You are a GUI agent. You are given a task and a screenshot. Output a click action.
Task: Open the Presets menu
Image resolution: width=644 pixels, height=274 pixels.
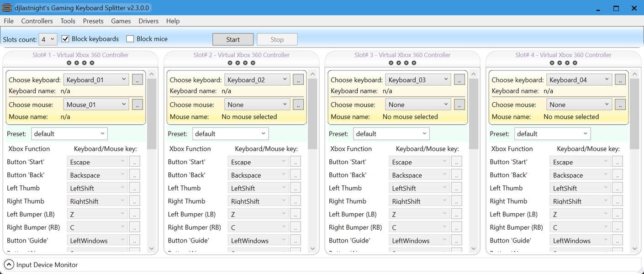pyautogui.click(x=93, y=21)
